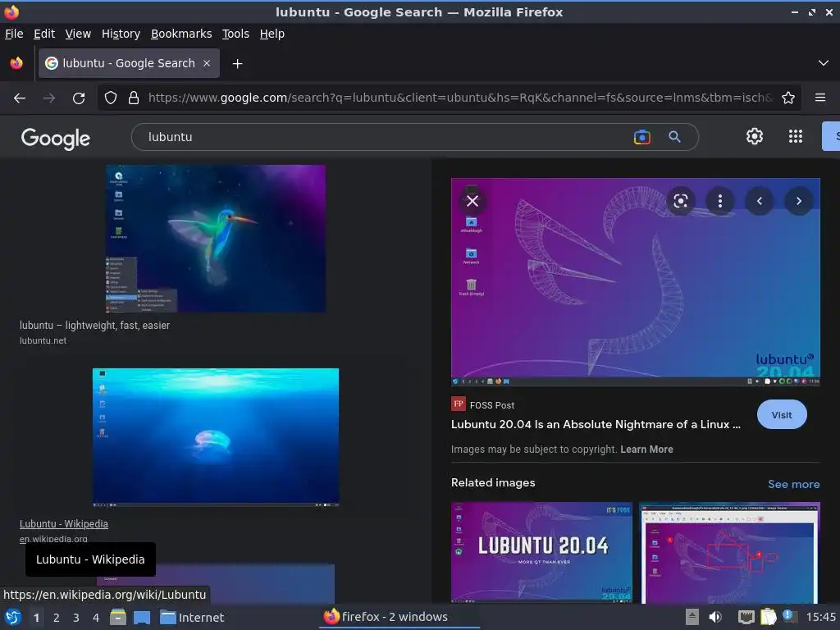
Task: Open the Bookmarks menu
Action: click(181, 34)
